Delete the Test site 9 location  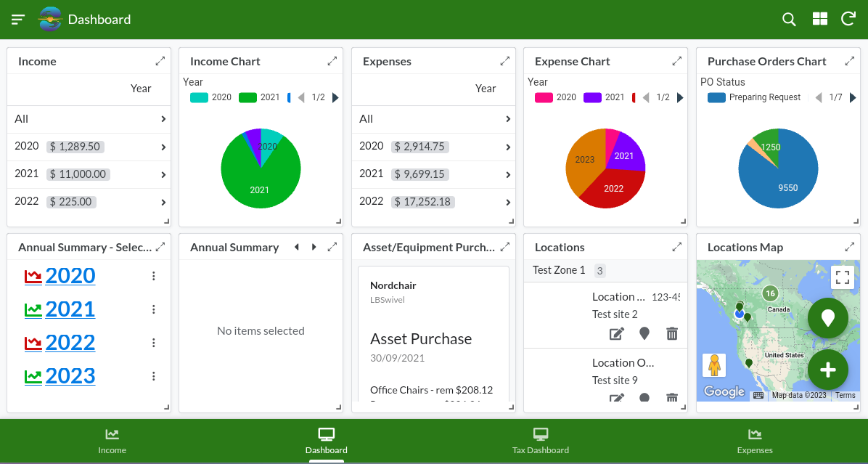coord(671,398)
